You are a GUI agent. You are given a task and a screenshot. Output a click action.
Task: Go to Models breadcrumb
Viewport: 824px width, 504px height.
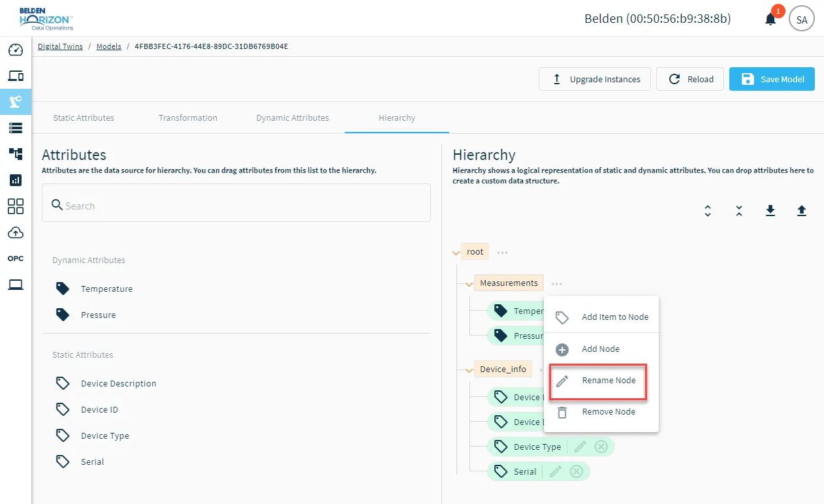coord(109,46)
